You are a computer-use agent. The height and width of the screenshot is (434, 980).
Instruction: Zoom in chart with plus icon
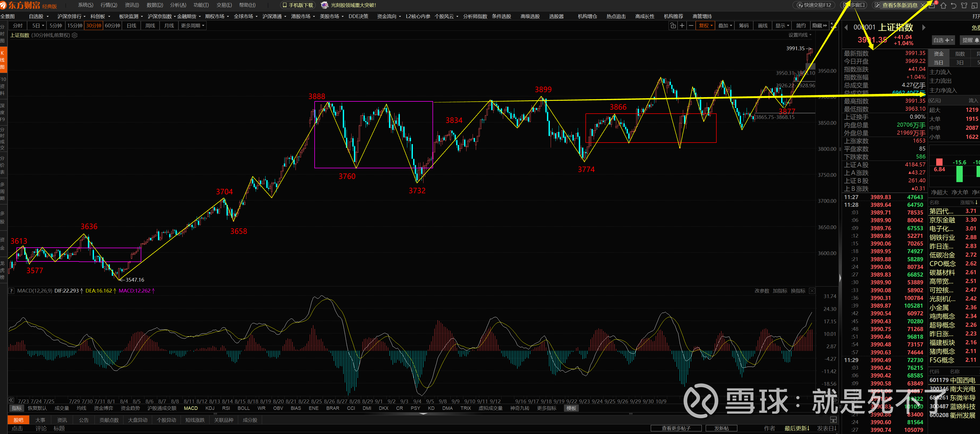(682, 25)
